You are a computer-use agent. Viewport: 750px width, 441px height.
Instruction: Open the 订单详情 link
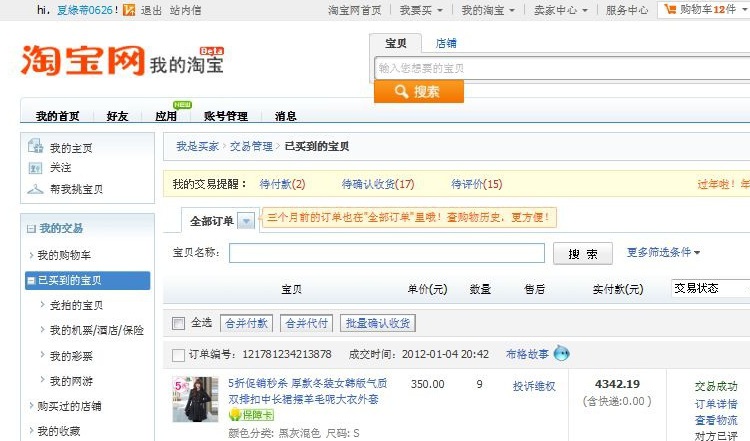pyautogui.click(x=716, y=404)
